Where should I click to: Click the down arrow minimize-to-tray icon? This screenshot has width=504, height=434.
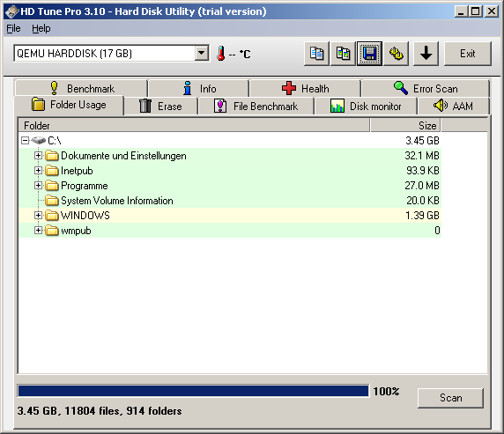tap(426, 54)
